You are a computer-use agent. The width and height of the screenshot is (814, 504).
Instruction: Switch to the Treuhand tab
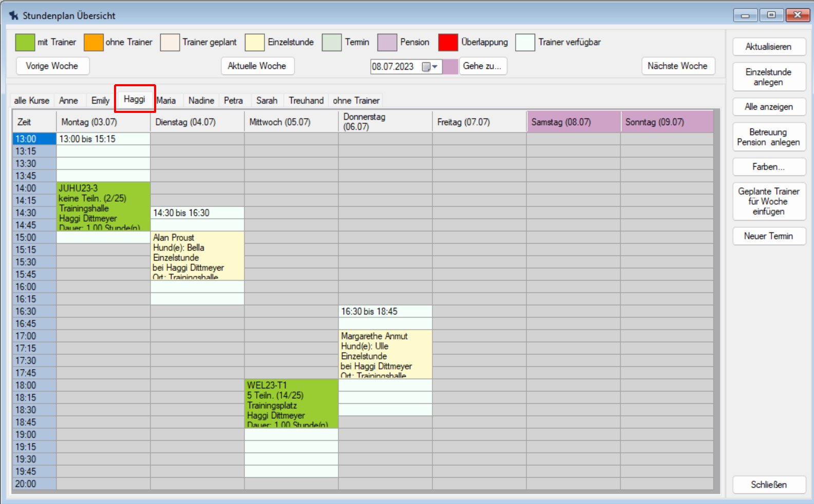(306, 101)
